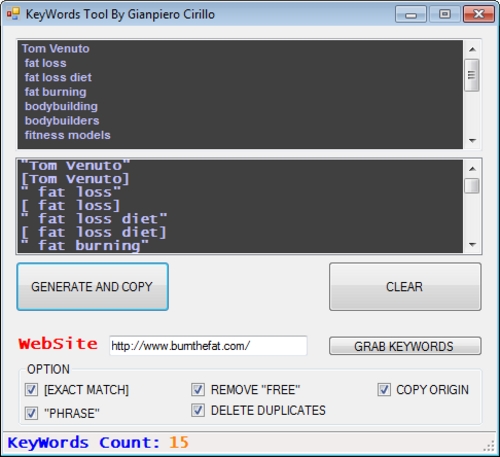The image size is (500, 457).
Task: Click the quoted "Tom Venuto" line in the output
Action: coord(75,166)
